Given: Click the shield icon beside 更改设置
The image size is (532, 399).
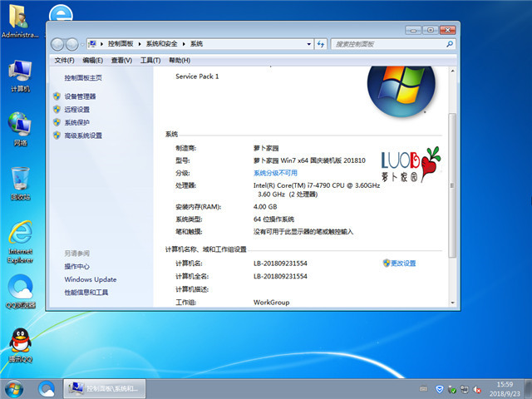Looking at the screenshot, I should click(387, 263).
